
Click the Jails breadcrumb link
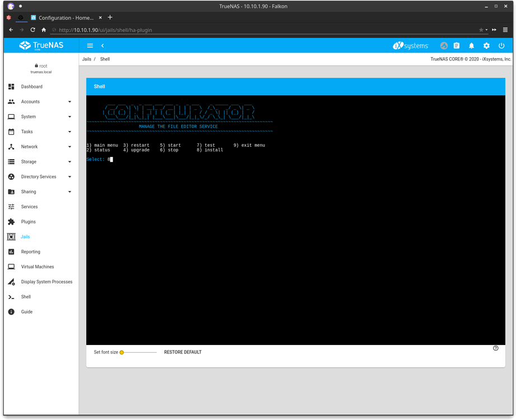87,59
